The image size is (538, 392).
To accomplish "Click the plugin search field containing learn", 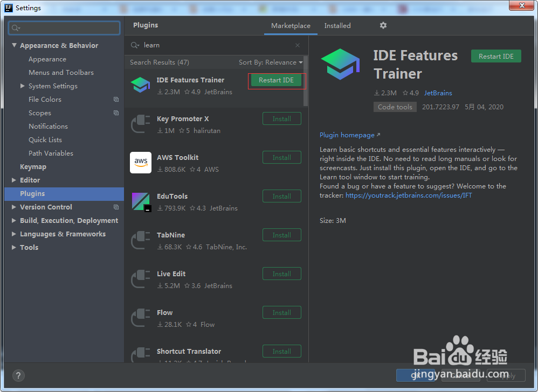I will (x=216, y=45).
